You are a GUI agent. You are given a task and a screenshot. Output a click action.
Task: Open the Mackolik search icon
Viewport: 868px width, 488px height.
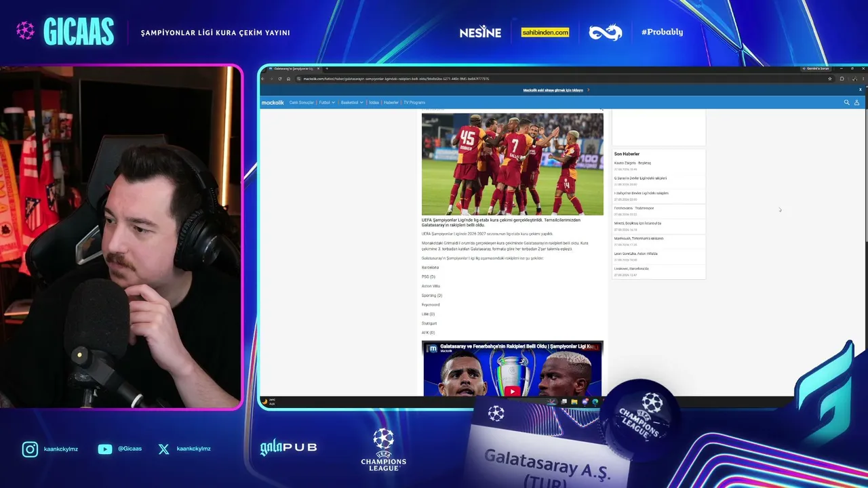pos(846,102)
